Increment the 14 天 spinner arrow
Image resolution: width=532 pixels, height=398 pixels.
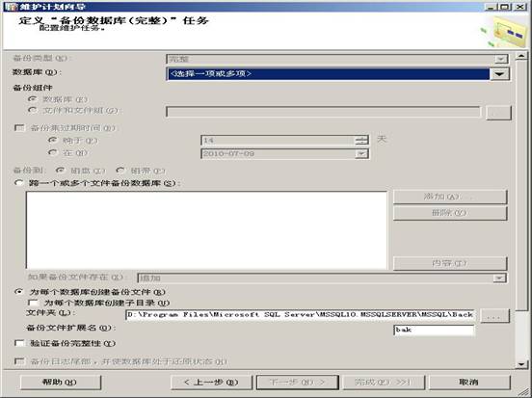(362, 138)
